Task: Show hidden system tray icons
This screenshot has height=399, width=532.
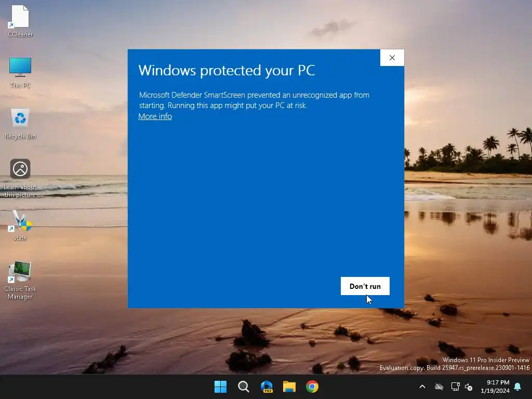Action: tap(422, 387)
